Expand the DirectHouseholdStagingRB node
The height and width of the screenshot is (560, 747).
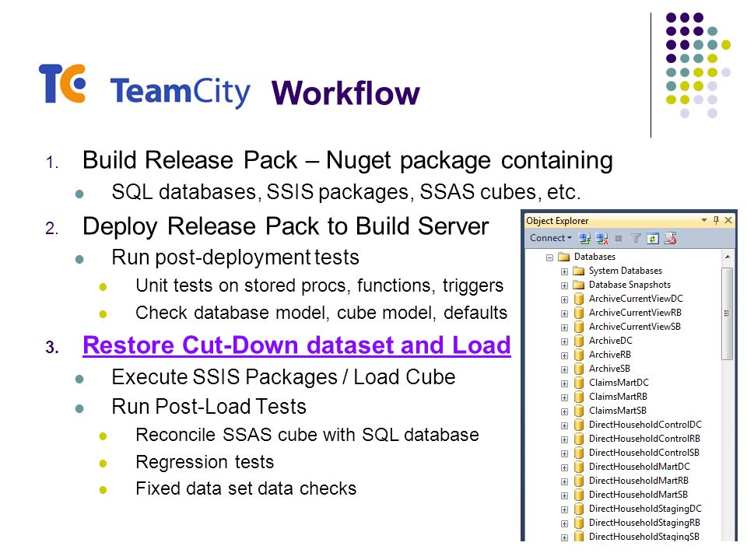pyautogui.click(x=565, y=523)
